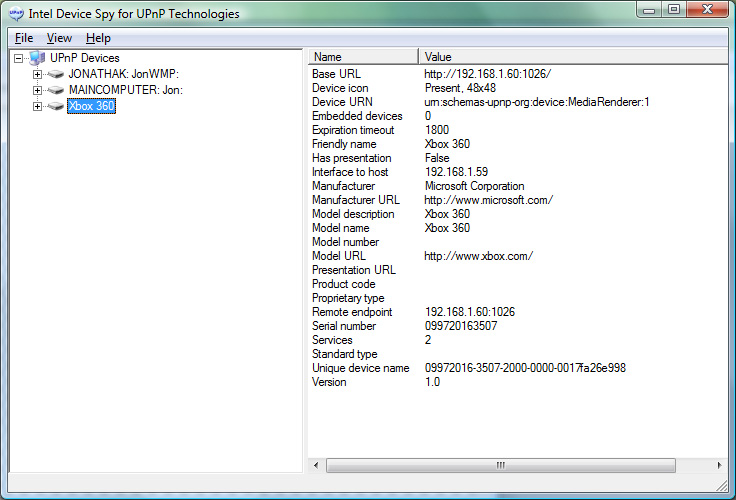This screenshot has width=736, height=500.
Task: Select the Version row name
Action: (x=329, y=382)
